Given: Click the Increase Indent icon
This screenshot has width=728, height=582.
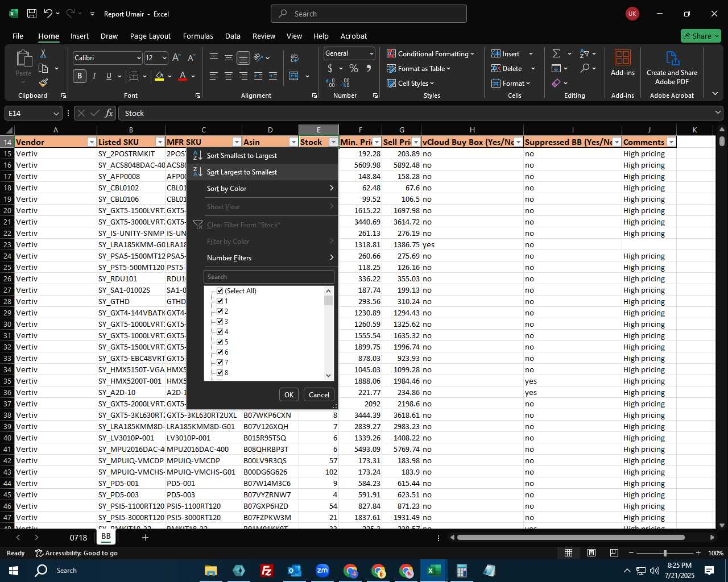Looking at the screenshot, I should (x=273, y=76).
